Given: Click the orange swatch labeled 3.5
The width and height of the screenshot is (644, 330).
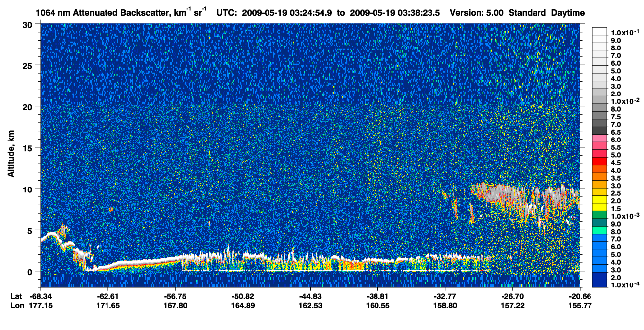Looking at the screenshot, I should coord(599,176).
